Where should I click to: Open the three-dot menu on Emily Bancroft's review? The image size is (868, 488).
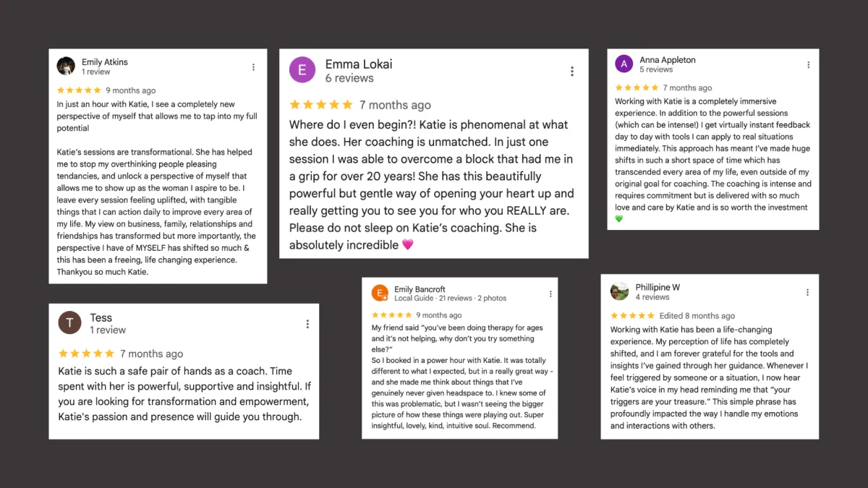coord(550,294)
